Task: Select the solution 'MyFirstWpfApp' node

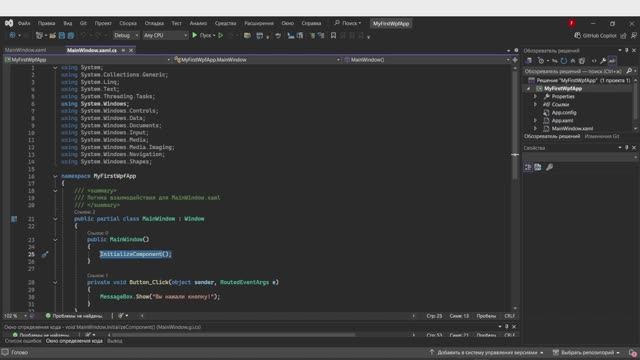Action: (x=580, y=80)
